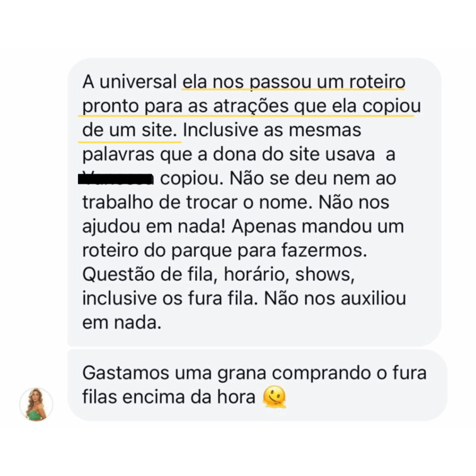Click the text 'copiou. Não se deu nem ao'

tap(278, 178)
